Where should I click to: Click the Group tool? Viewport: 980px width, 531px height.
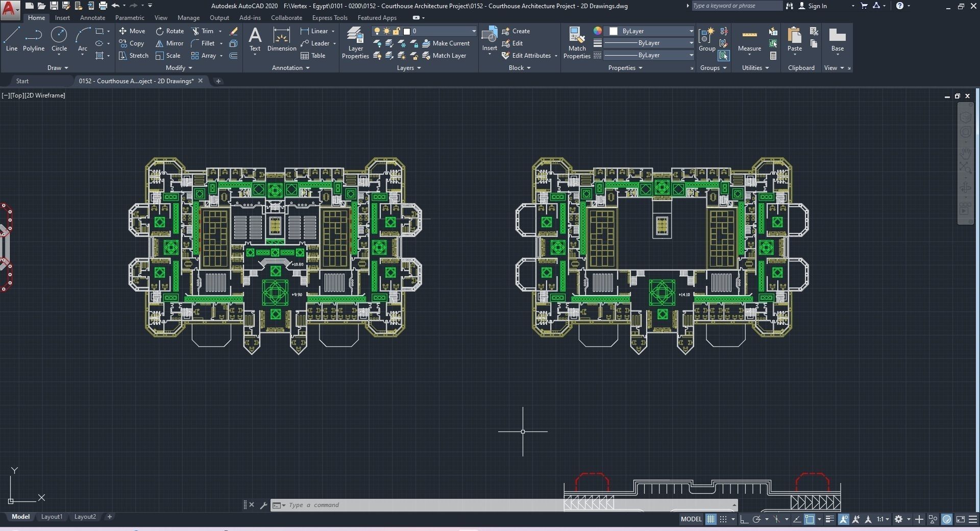coord(707,39)
